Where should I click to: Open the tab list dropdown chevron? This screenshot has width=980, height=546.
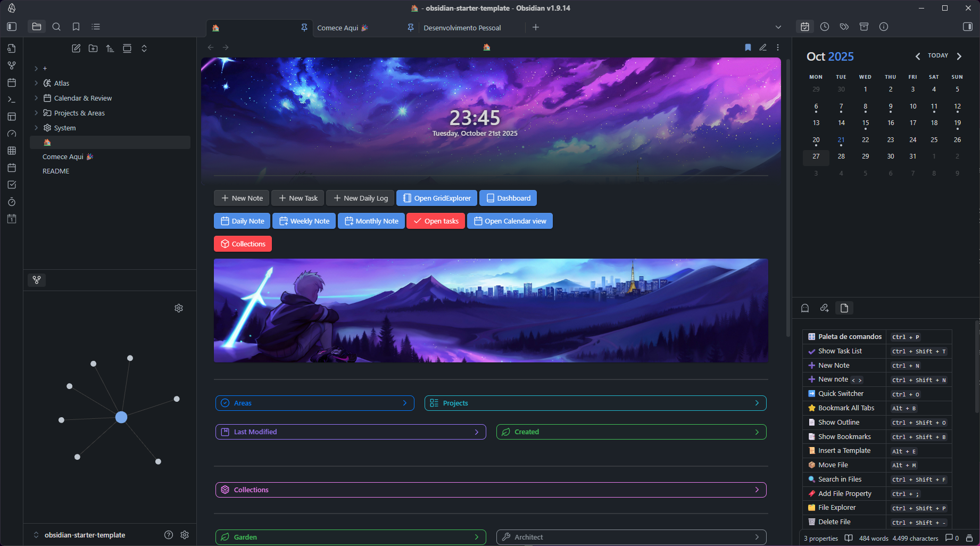[778, 27]
